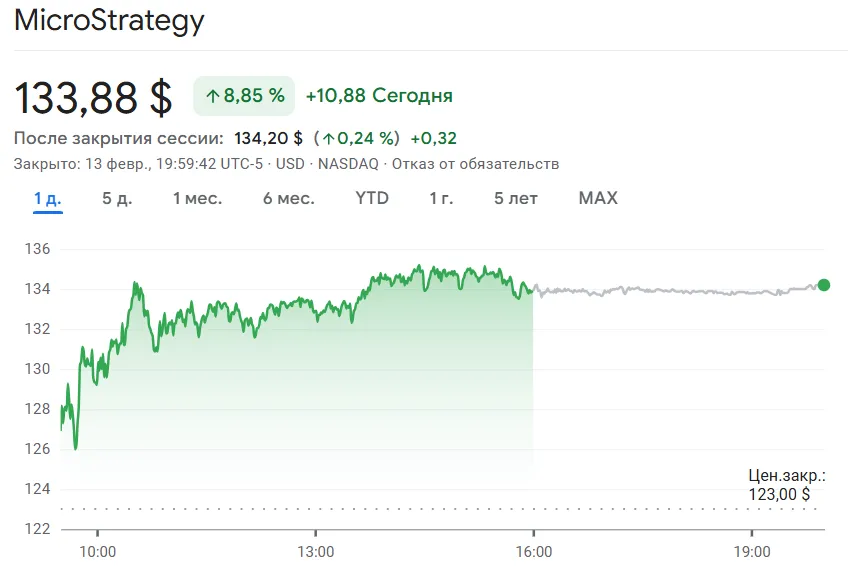Click the green end-point dot on chart
The height and width of the screenshot is (571, 848).
[x=823, y=285]
